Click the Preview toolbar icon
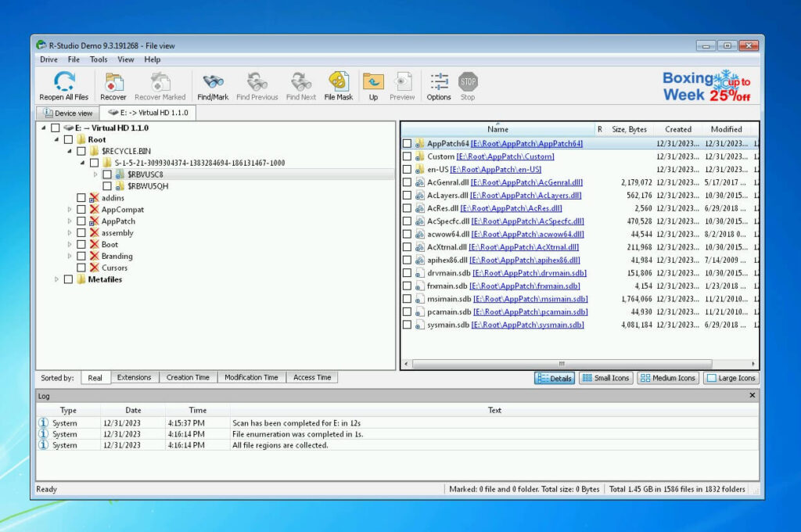Image resolution: width=801 pixels, height=532 pixels. pos(402,84)
